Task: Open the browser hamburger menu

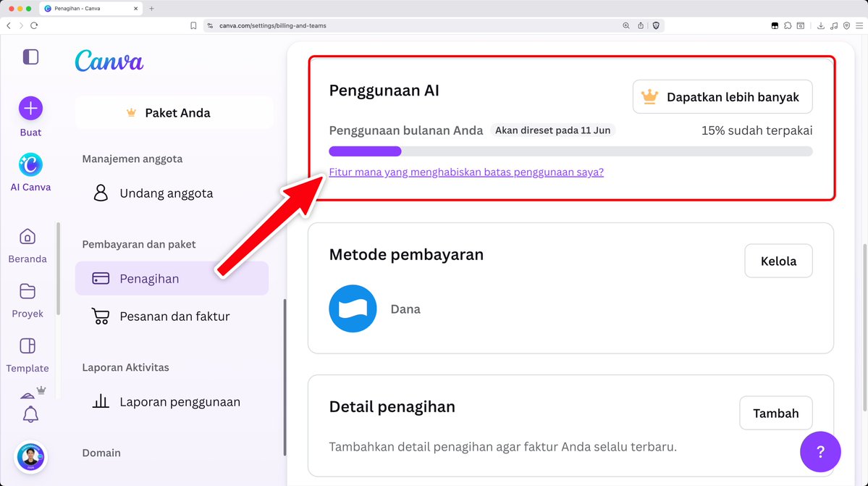Action: coord(859,25)
